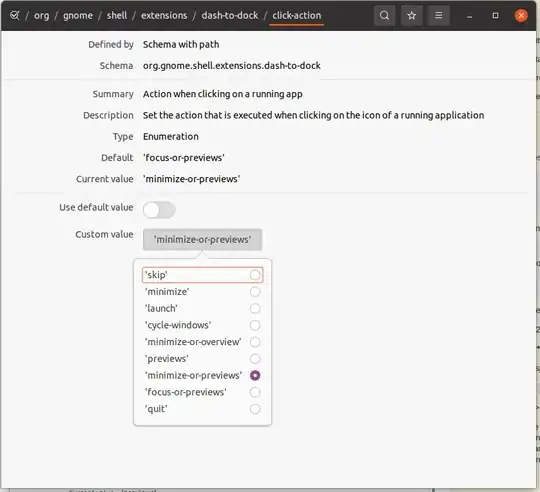Open the hamburger menu in header bar
This screenshot has height=492, width=540.
click(438, 15)
